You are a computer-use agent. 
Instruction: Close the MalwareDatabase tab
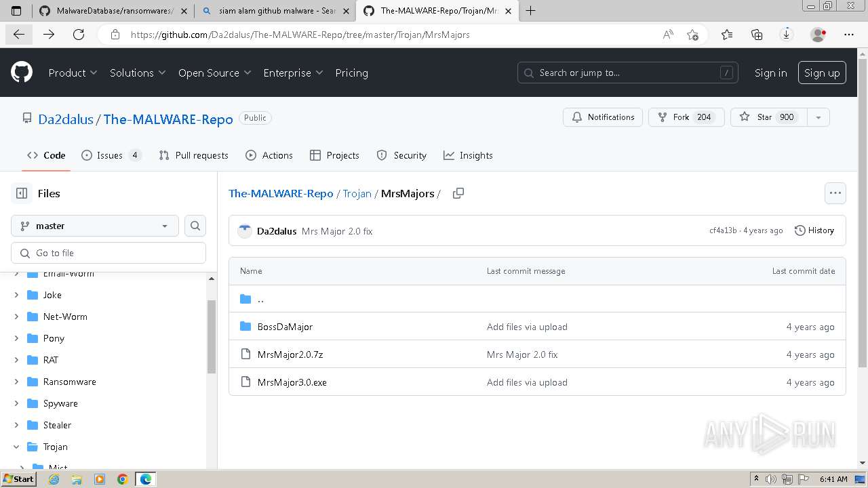(x=183, y=11)
